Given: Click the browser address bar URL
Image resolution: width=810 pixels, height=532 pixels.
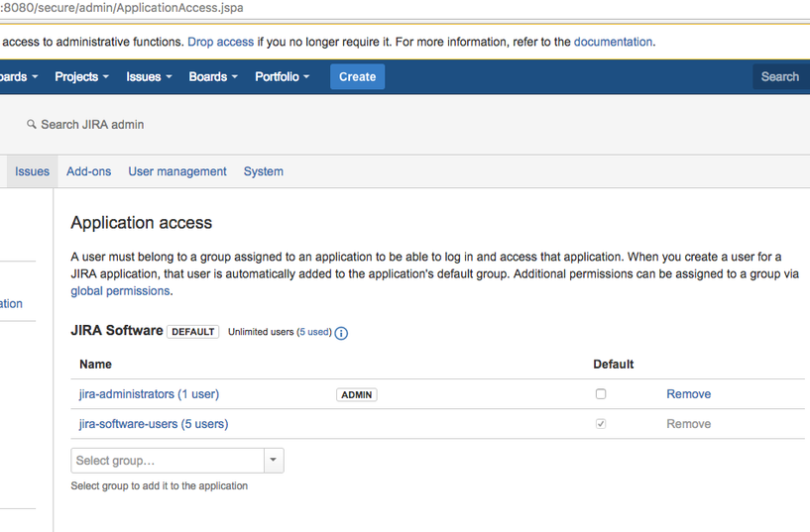Looking at the screenshot, I should (x=122, y=8).
